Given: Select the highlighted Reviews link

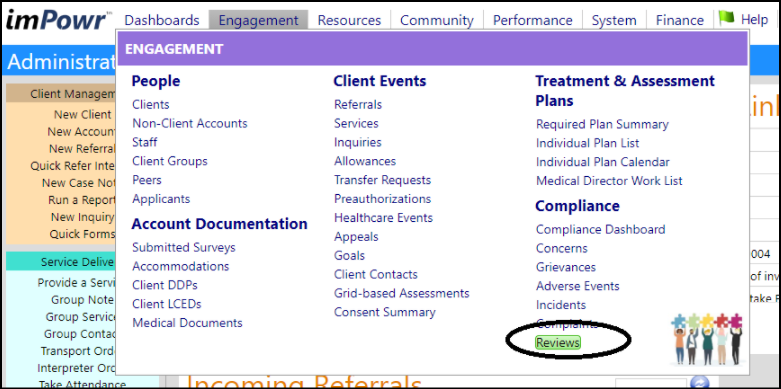Looking at the screenshot, I should click(x=558, y=343).
